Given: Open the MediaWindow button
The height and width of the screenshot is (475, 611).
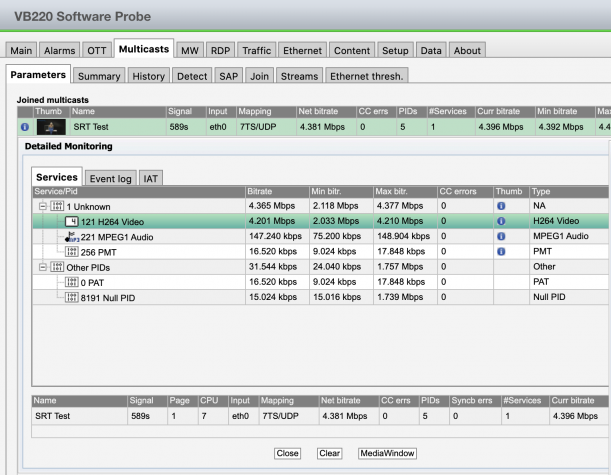Looking at the screenshot, I should (386, 453).
